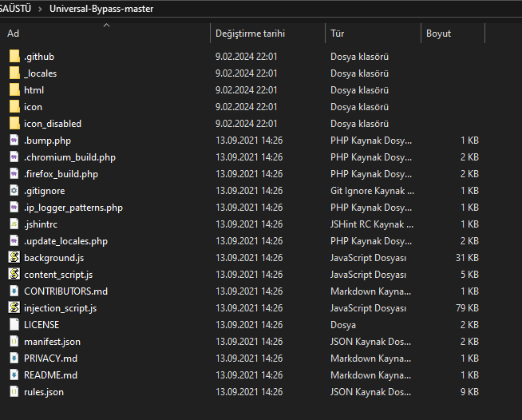This screenshot has width=522, height=420.
Task: Click the .gitignore file icon
Action: 14,191
